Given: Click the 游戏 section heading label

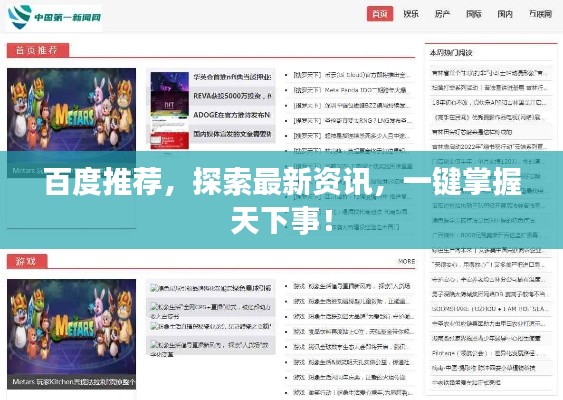Looking at the screenshot, I should (x=27, y=261).
